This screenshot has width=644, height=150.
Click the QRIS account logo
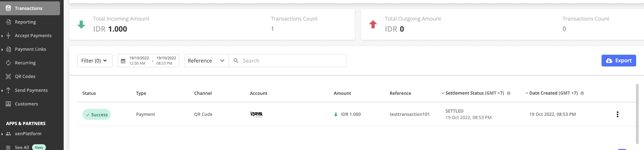click(256, 114)
